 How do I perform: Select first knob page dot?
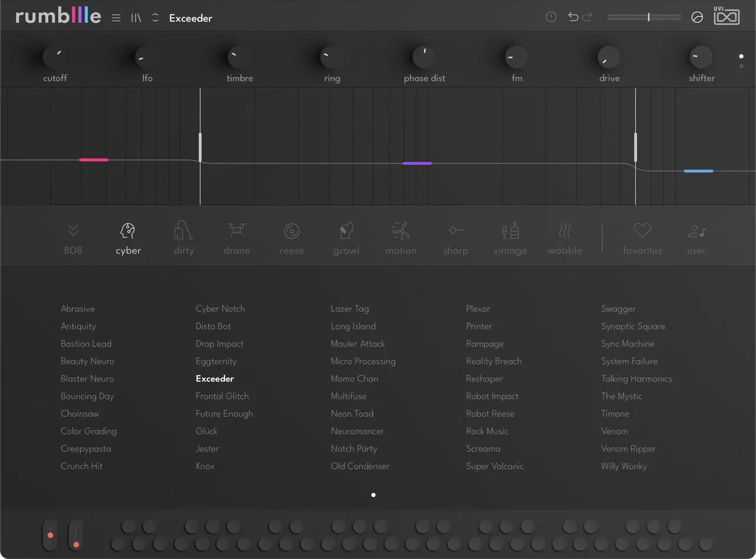[x=741, y=57]
